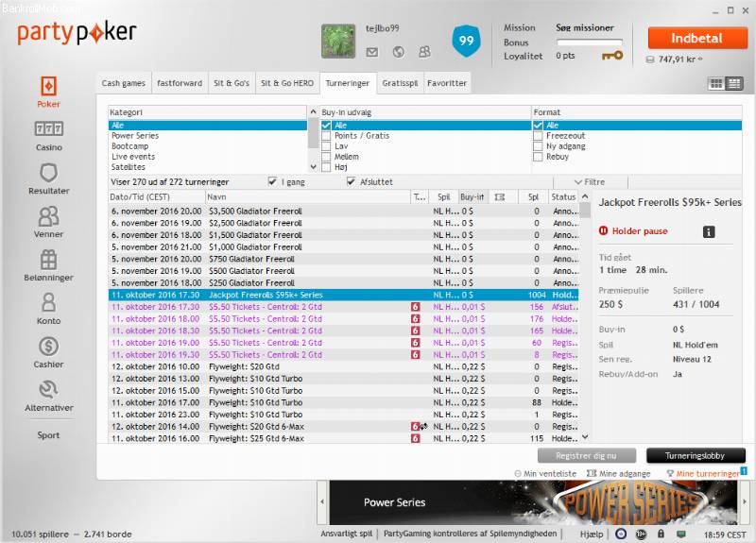
Task: Check Rebuy format option
Action: coord(538,157)
